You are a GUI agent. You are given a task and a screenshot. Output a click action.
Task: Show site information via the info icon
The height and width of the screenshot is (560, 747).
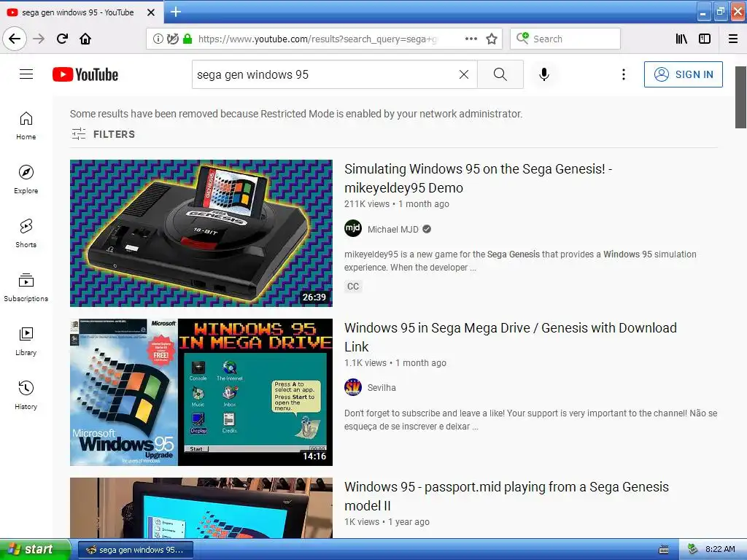pos(158,39)
